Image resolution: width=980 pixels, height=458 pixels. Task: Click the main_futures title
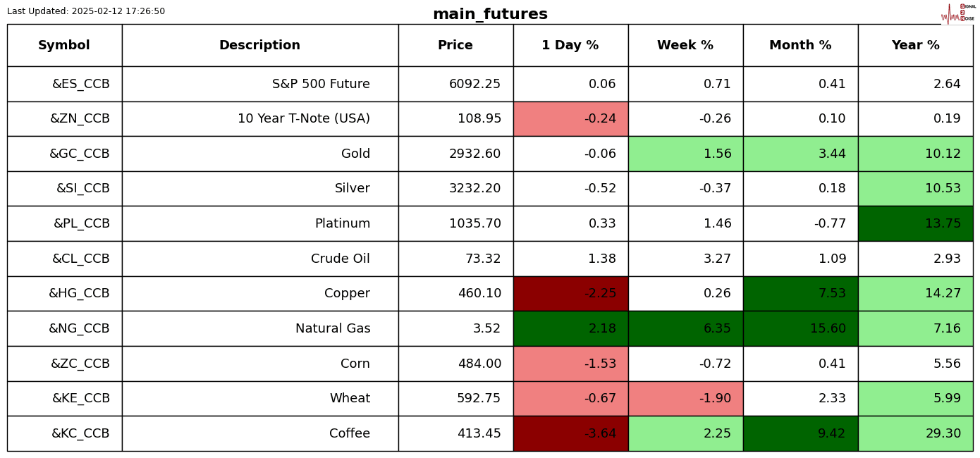click(490, 14)
